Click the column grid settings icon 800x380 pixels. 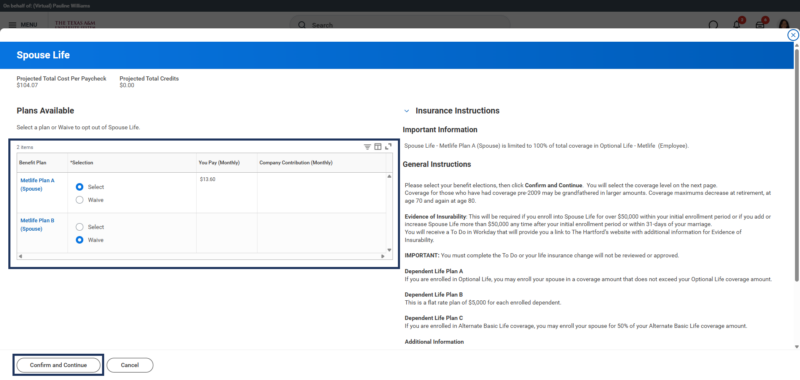378,147
